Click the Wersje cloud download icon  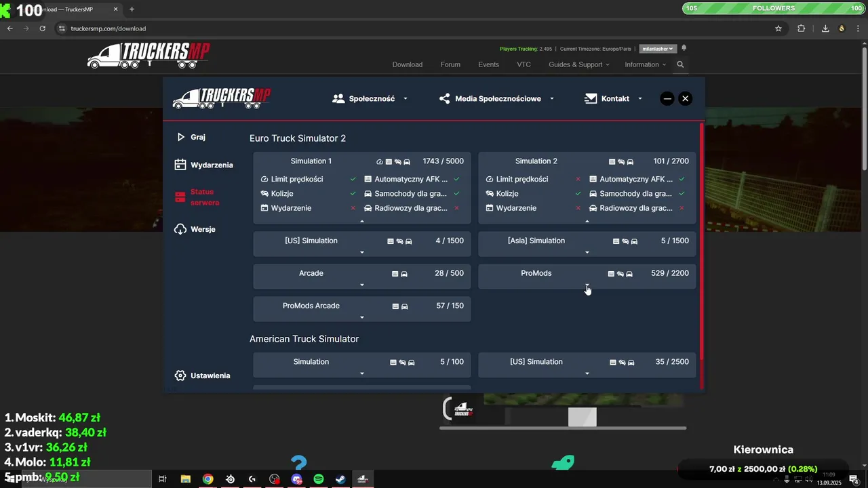(180, 229)
